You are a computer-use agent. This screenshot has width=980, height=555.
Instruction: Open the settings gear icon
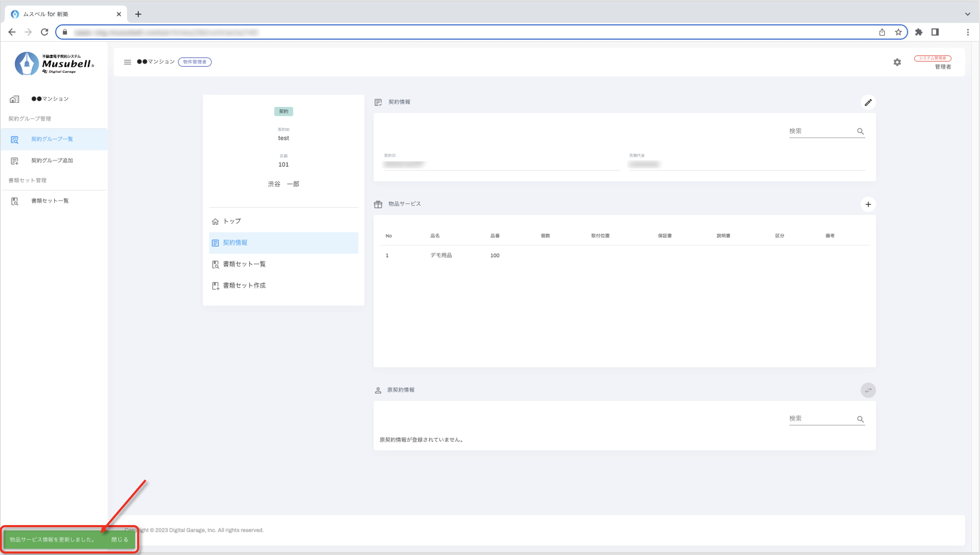tap(897, 62)
